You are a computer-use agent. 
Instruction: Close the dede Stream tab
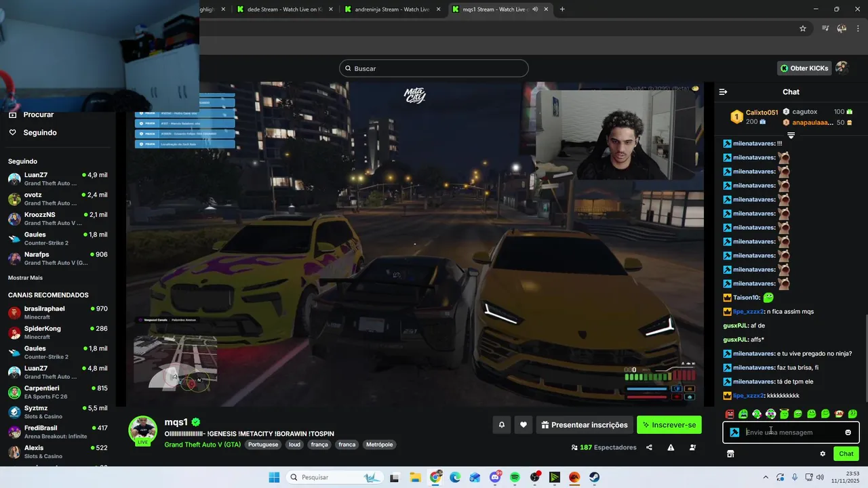[x=331, y=9]
